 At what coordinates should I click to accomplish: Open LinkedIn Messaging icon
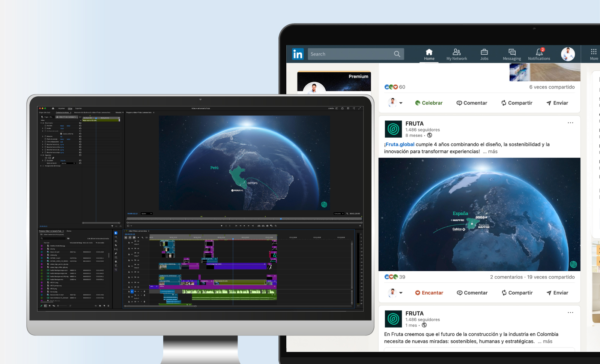click(x=512, y=54)
